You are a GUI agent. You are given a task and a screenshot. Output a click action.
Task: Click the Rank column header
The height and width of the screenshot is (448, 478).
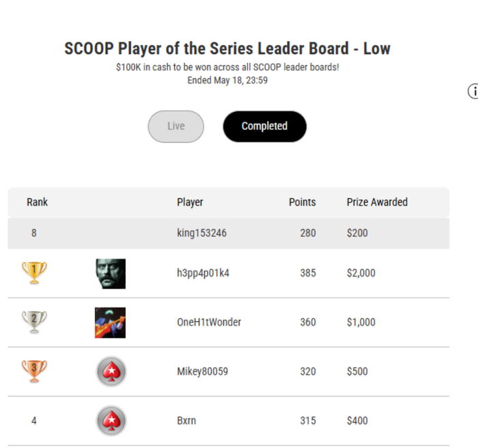[x=37, y=202]
